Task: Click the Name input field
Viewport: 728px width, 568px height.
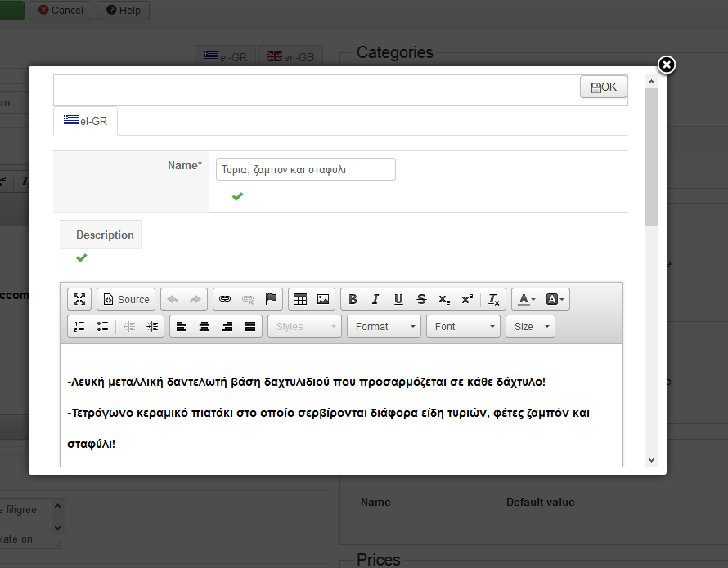Action: (305, 169)
